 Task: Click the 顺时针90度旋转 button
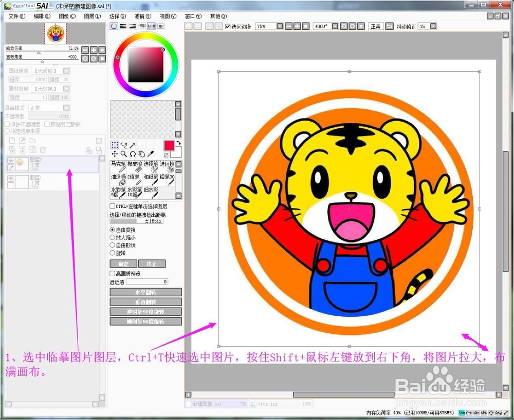pos(145,321)
